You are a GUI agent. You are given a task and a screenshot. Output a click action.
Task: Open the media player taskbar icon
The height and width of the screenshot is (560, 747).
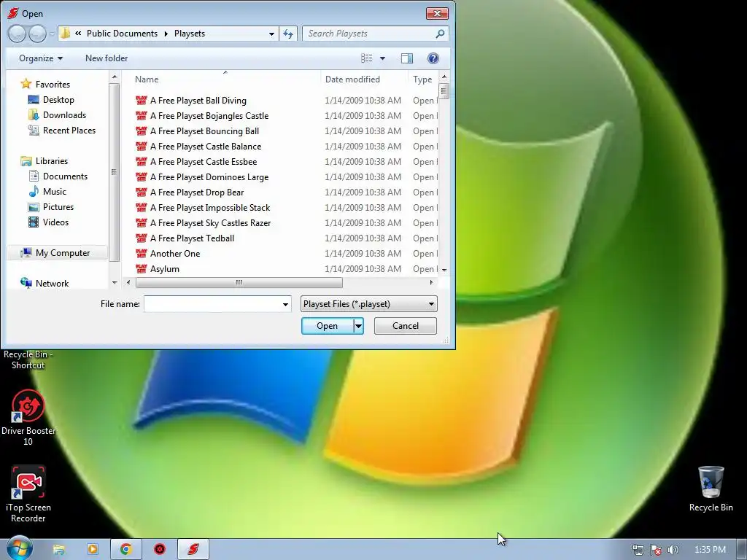92,550
